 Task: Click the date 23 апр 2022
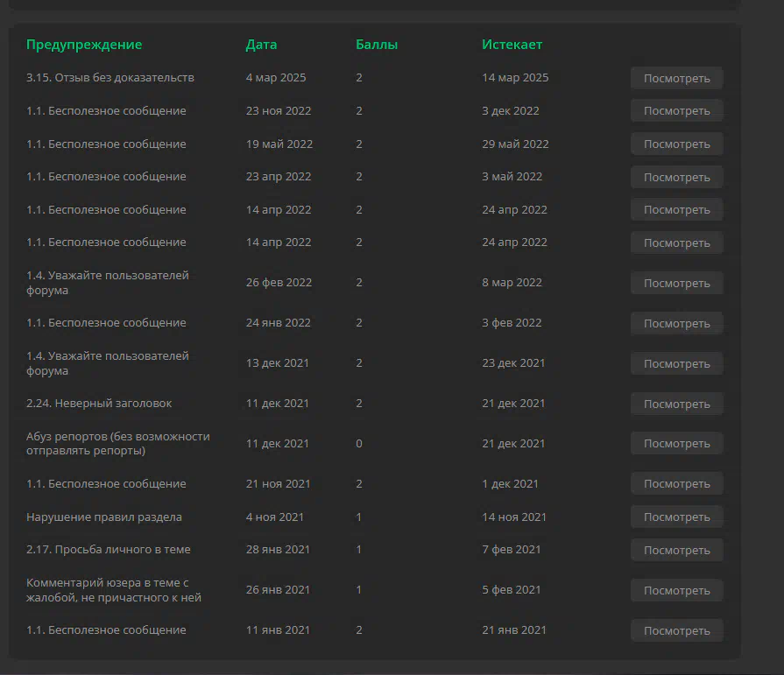(278, 176)
